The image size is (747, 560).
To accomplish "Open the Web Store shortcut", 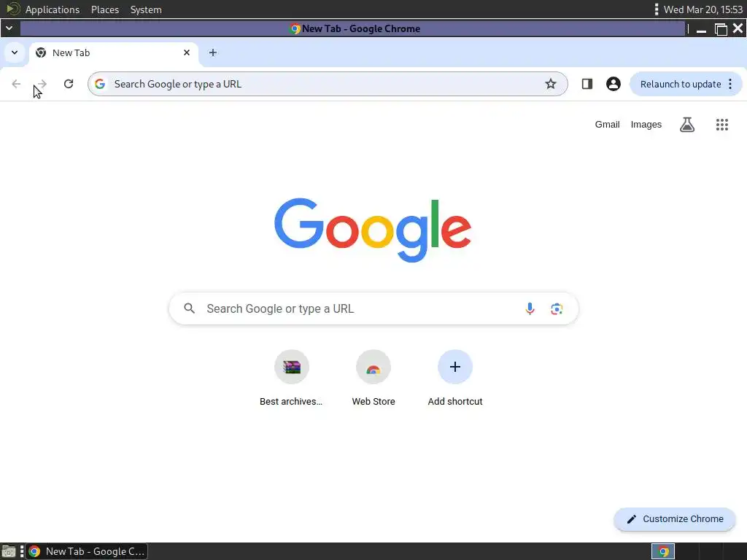I will [x=373, y=378].
